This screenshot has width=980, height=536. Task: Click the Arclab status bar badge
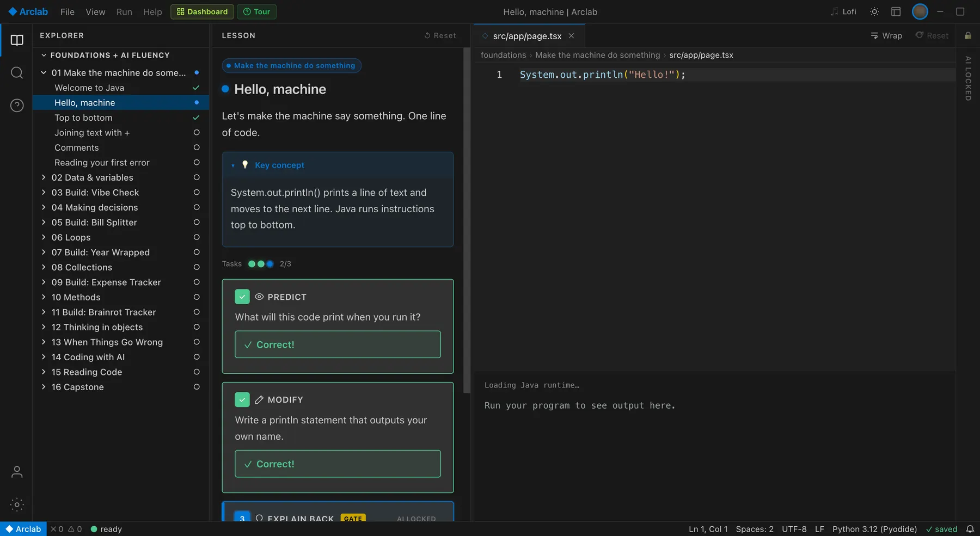pyautogui.click(x=23, y=529)
